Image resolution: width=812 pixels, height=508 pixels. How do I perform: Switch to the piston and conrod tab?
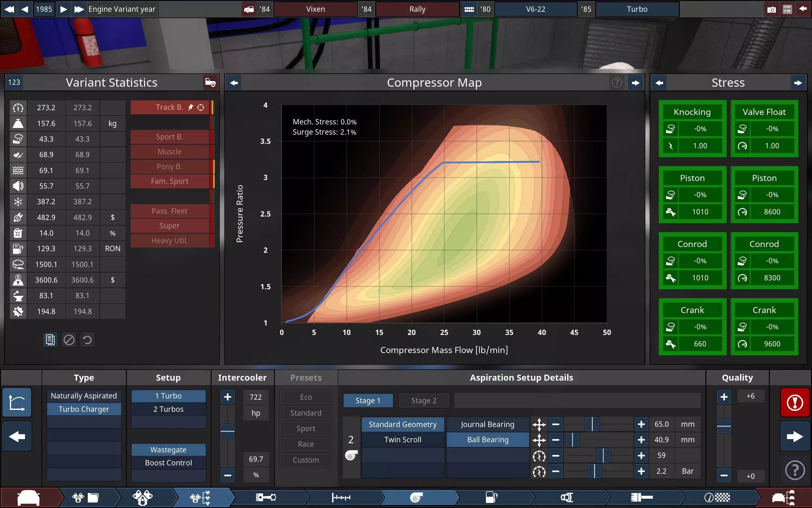(x=266, y=498)
